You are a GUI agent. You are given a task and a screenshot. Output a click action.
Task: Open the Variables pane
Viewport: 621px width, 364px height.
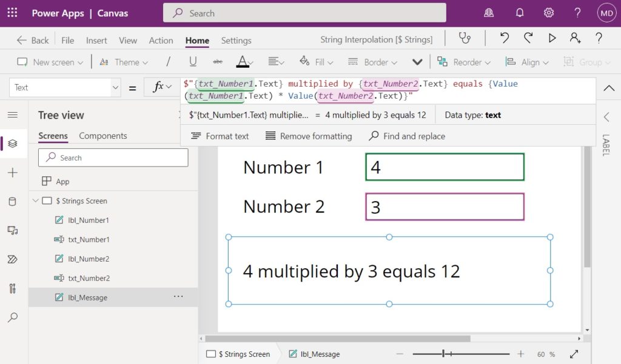[13, 288]
